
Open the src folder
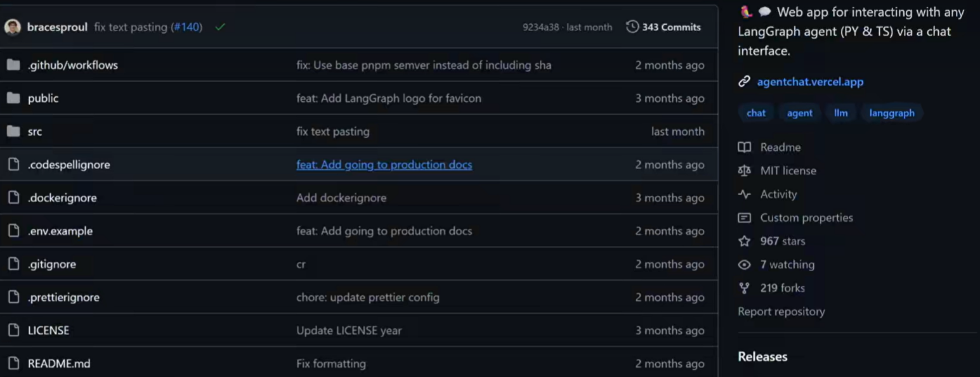pos(35,132)
